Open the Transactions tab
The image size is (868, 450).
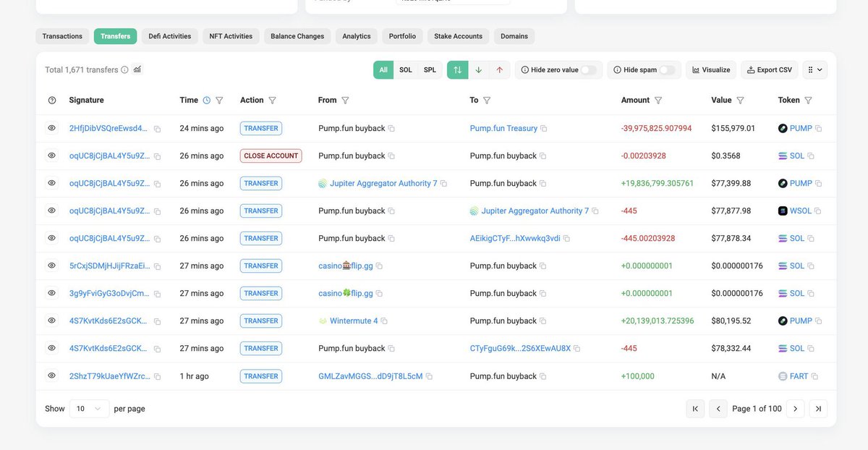[x=62, y=36]
